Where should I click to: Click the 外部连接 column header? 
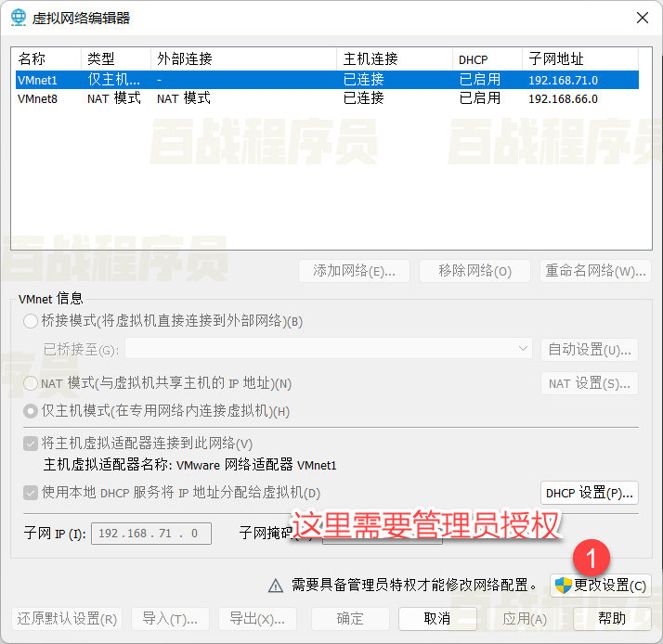[x=243, y=58]
